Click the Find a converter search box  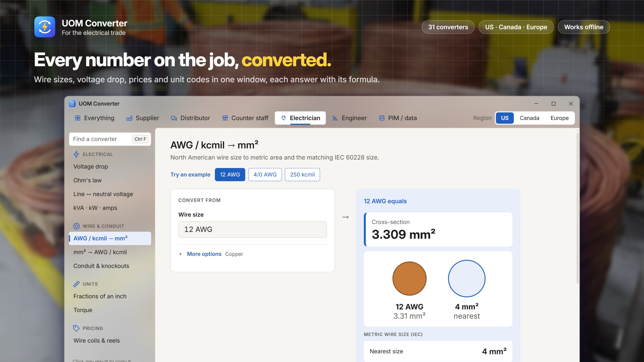tap(110, 139)
